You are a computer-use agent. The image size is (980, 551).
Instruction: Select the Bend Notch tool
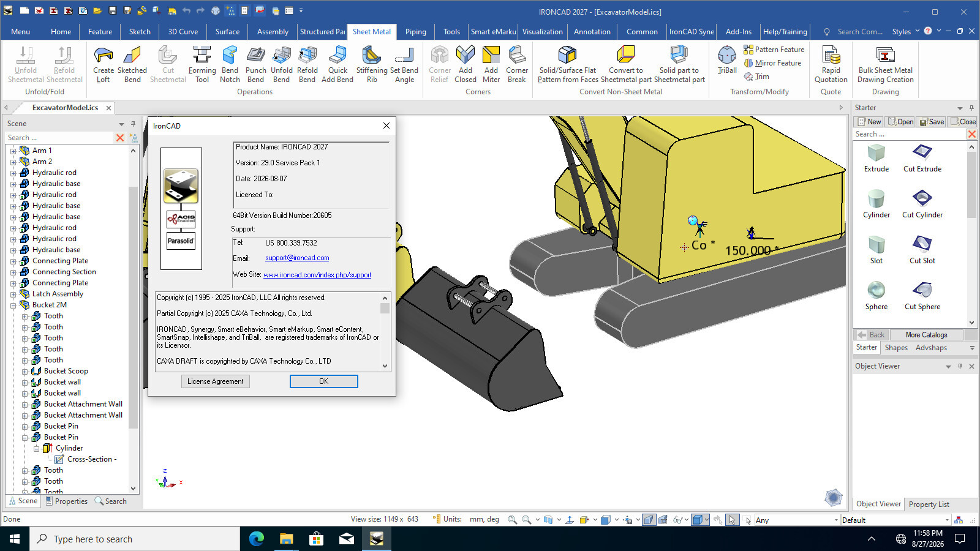click(230, 64)
